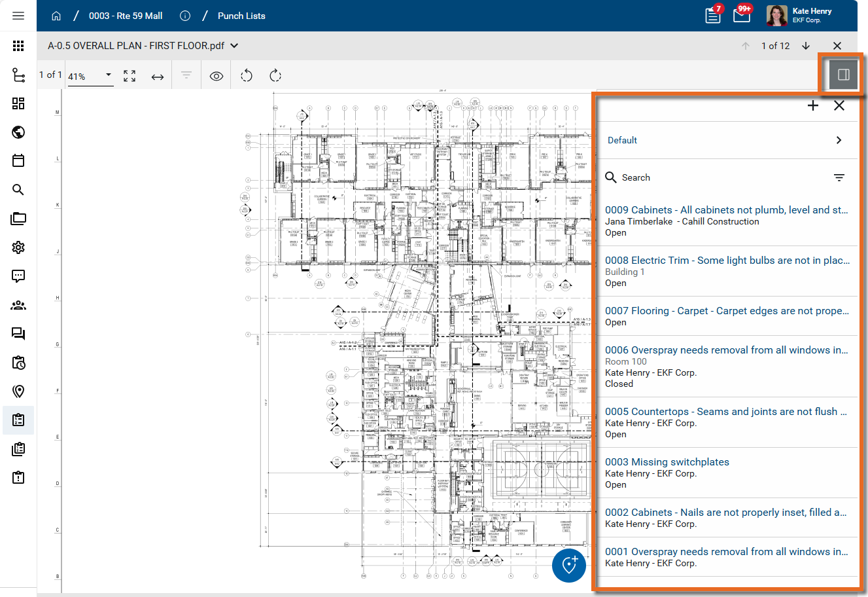The image size is (868, 597).
Task: Toggle the hamburger navigation menu
Action: pos(18,16)
